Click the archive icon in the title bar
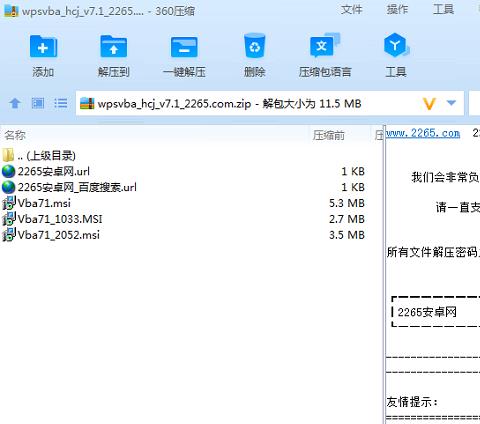 pos(11,11)
